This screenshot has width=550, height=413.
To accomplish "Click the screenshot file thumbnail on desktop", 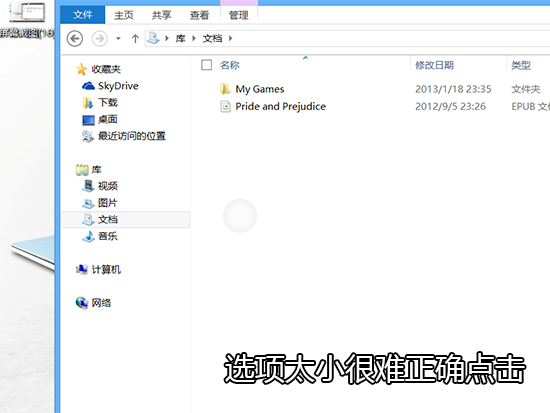I will pos(27,12).
